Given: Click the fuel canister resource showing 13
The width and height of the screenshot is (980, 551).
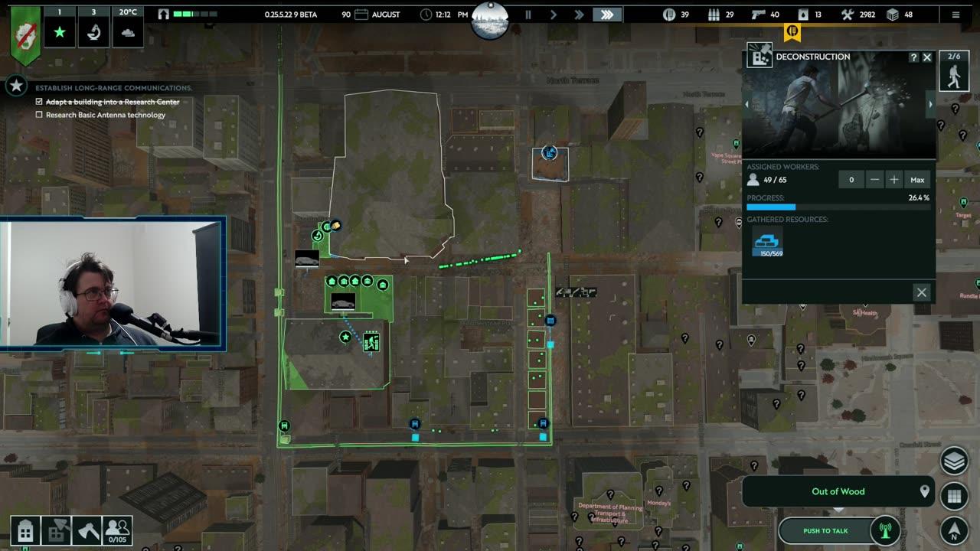Looking at the screenshot, I should pyautogui.click(x=803, y=15).
